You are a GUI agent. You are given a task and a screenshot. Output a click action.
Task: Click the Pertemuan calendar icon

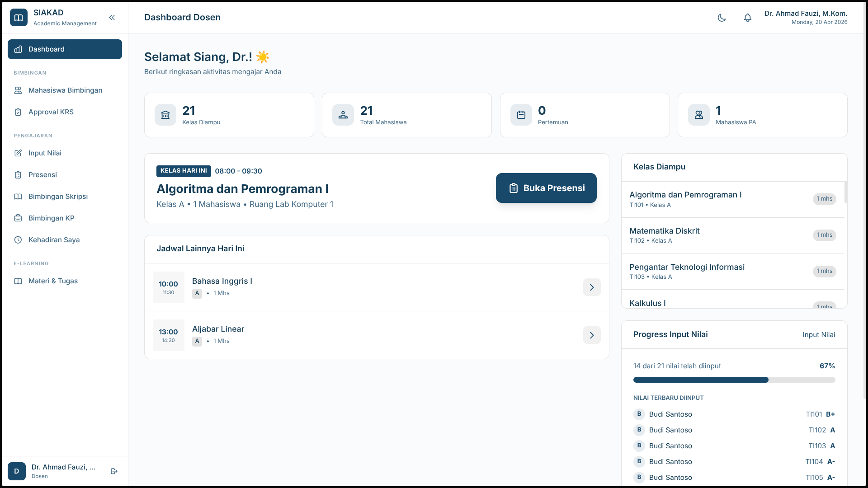point(521,115)
